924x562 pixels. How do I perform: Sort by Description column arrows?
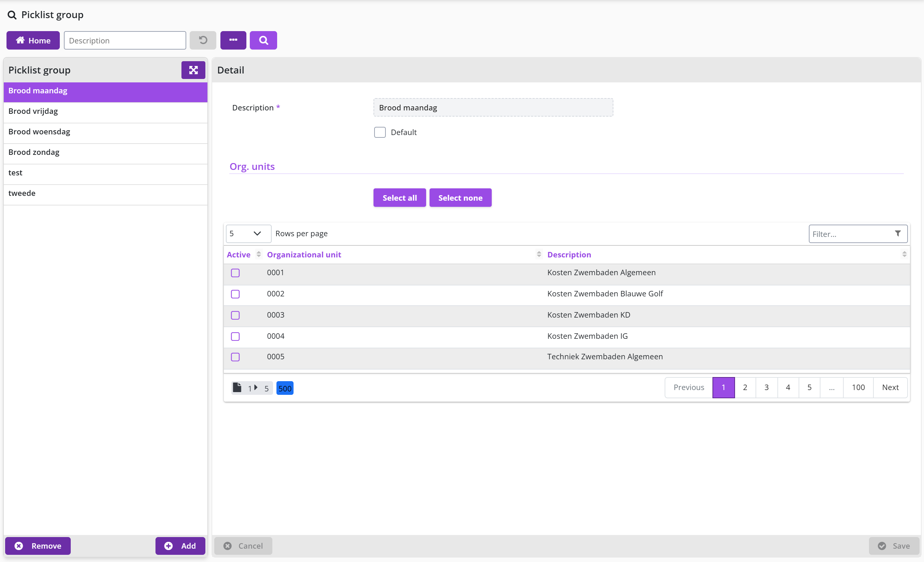tap(904, 254)
